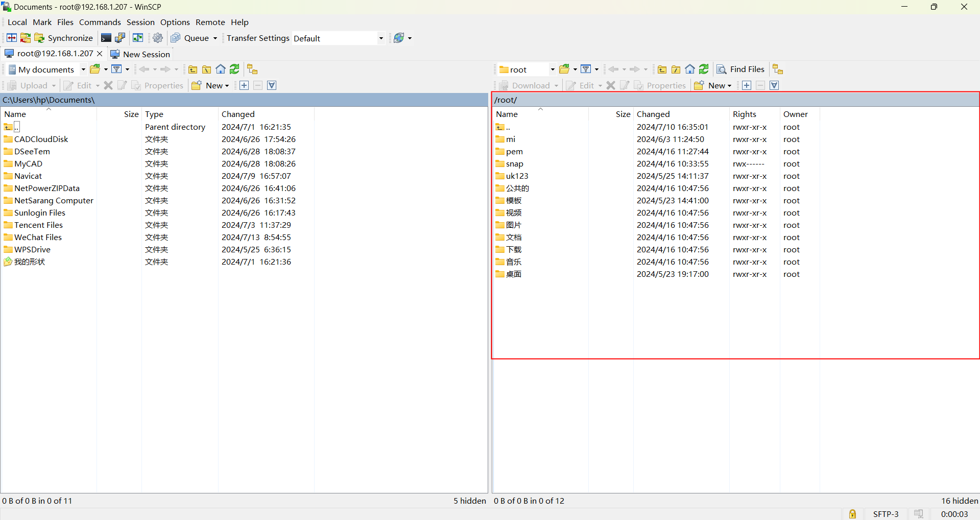Click the globe refresh icon in main toolbar

pyautogui.click(x=399, y=38)
